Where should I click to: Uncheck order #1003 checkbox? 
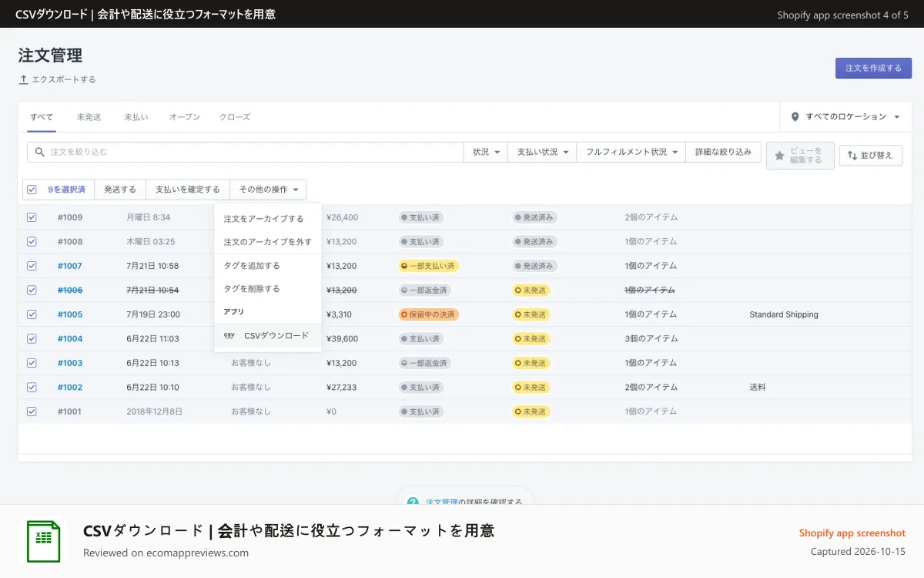[x=32, y=363]
